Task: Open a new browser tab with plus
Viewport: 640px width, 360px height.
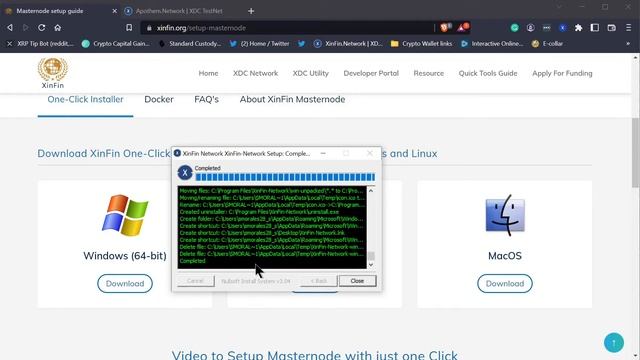Action: point(251,11)
